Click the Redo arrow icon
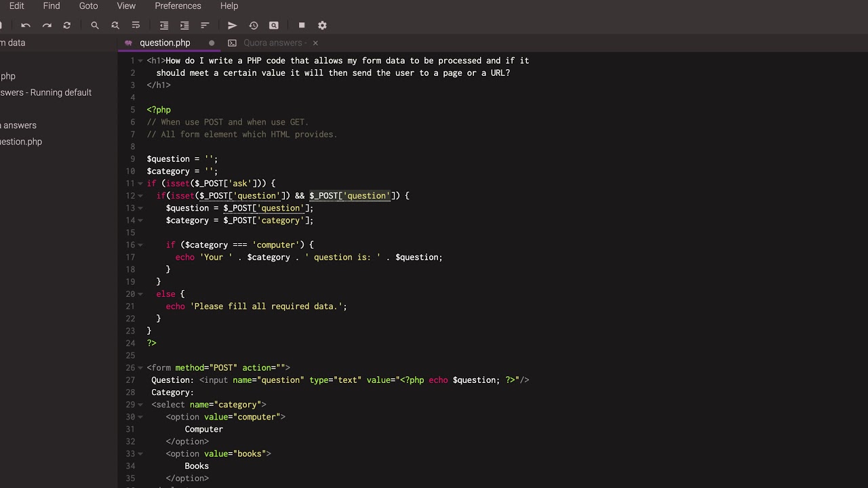 (47, 25)
